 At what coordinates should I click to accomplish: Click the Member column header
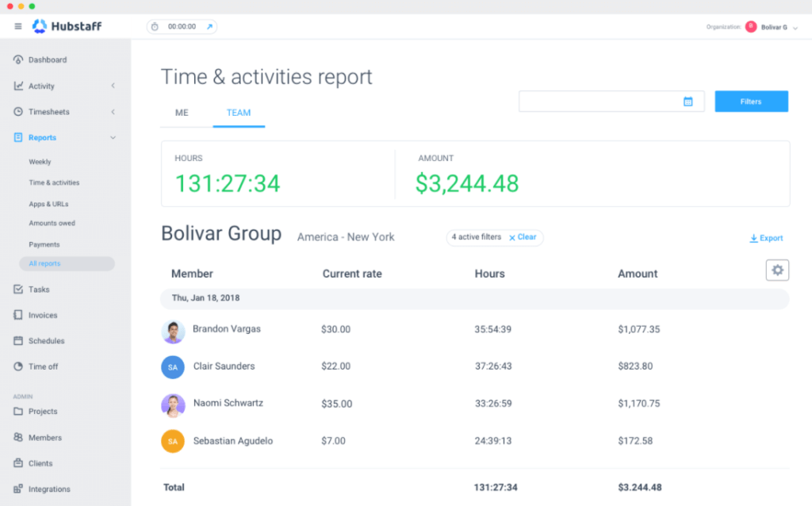[192, 274]
